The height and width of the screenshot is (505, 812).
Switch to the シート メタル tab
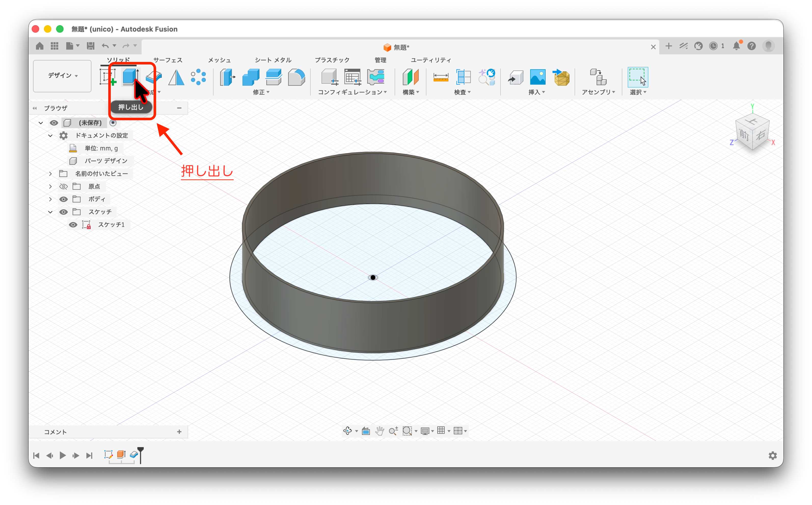[273, 60]
